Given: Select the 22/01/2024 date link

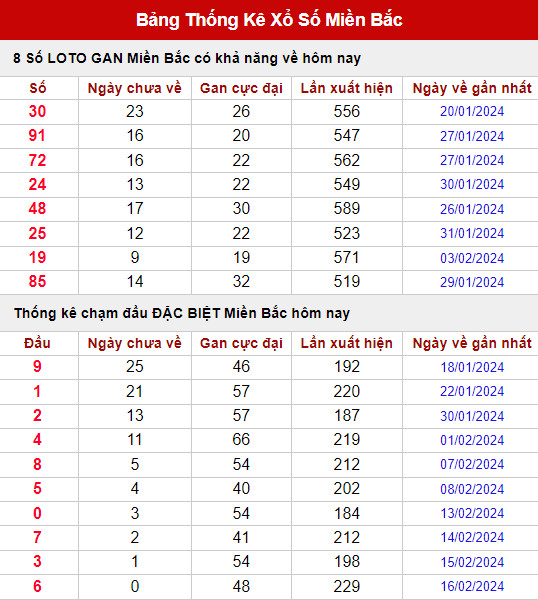Looking at the screenshot, I should (x=472, y=391).
